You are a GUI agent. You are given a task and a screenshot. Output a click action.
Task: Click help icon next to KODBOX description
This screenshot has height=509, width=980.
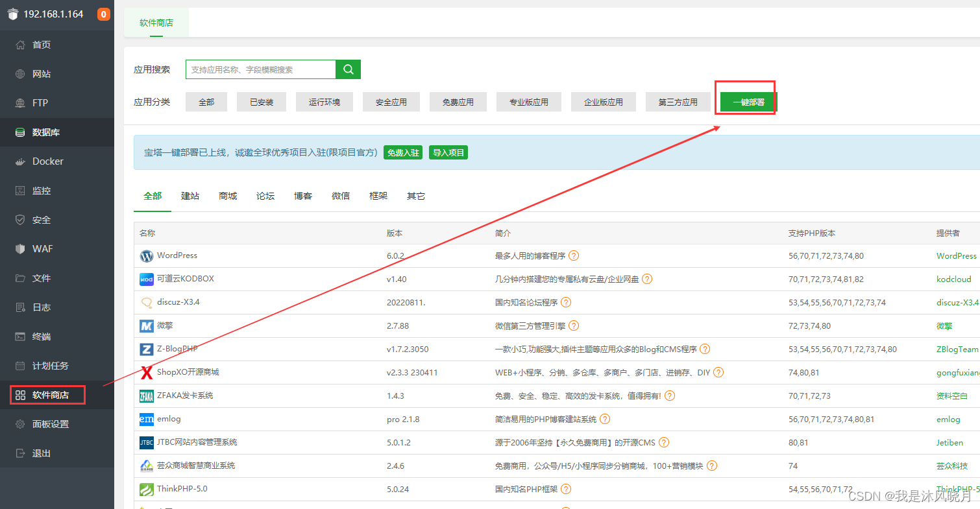point(647,279)
